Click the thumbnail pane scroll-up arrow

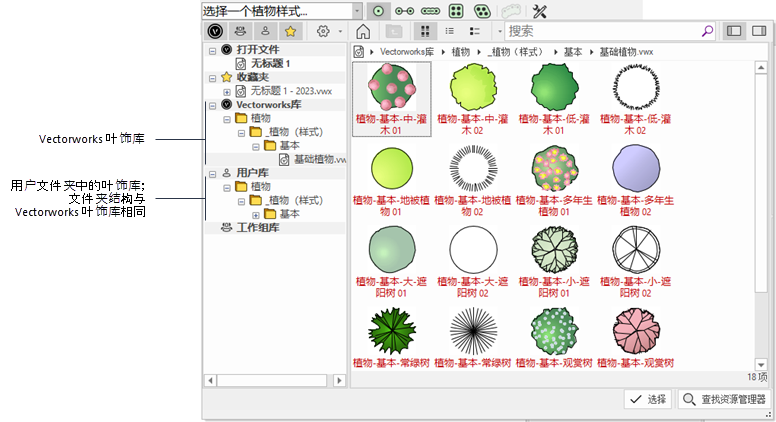761,68
